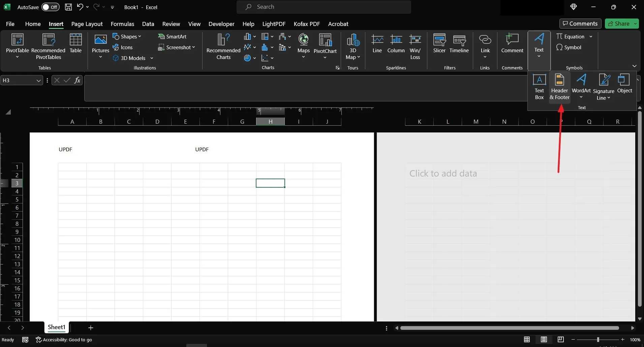644x347 pixels.
Task: Insert a Timeline filter
Action: pos(460,44)
